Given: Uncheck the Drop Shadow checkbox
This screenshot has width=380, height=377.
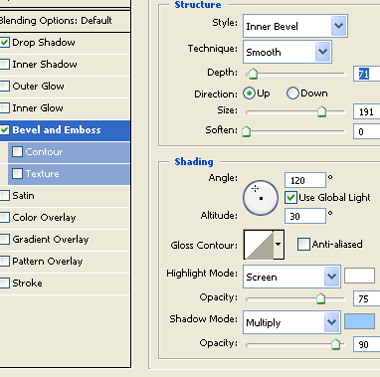Looking at the screenshot, I should [x=5, y=43].
